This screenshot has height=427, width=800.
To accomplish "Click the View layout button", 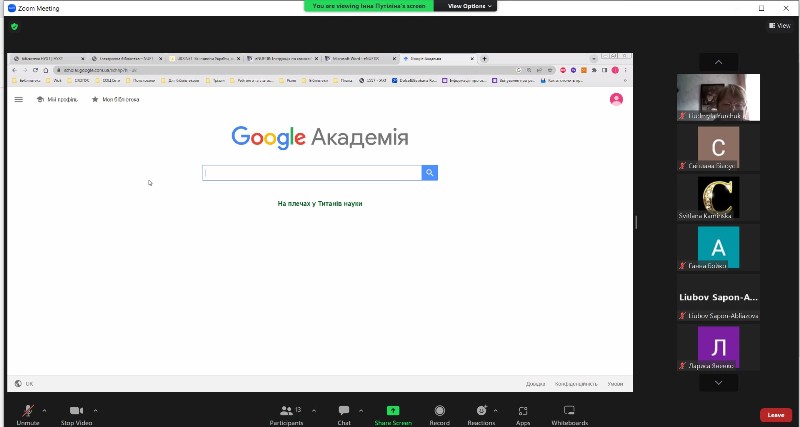I will pyautogui.click(x=780, y=26).
